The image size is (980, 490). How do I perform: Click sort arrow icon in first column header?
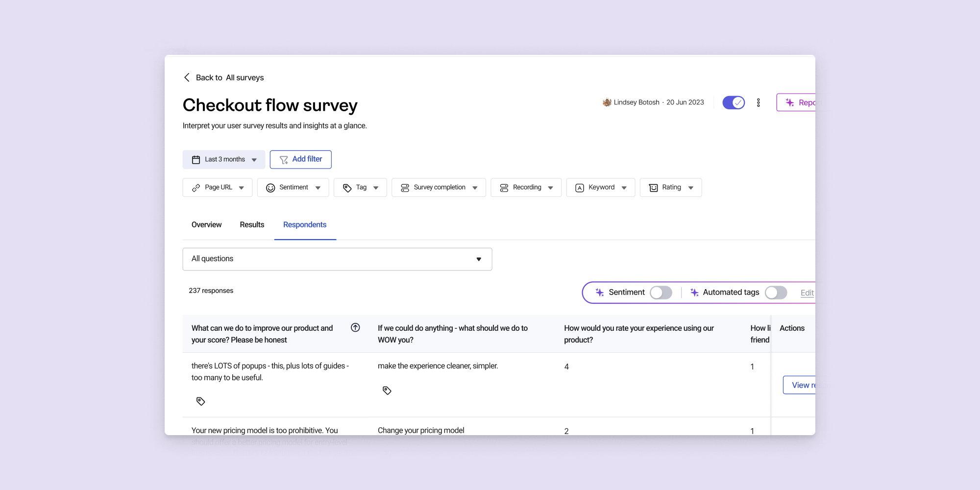[355, 328]
